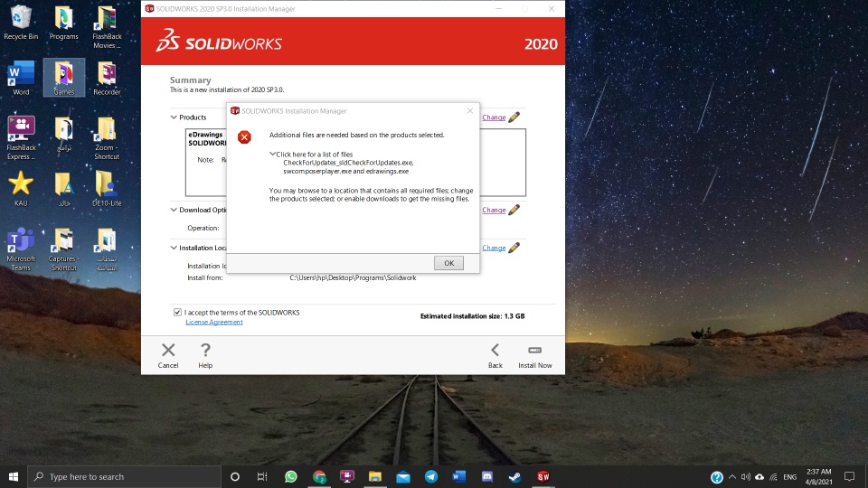
Task: Open KAU star icon on desktop
Action: (21, 189)
